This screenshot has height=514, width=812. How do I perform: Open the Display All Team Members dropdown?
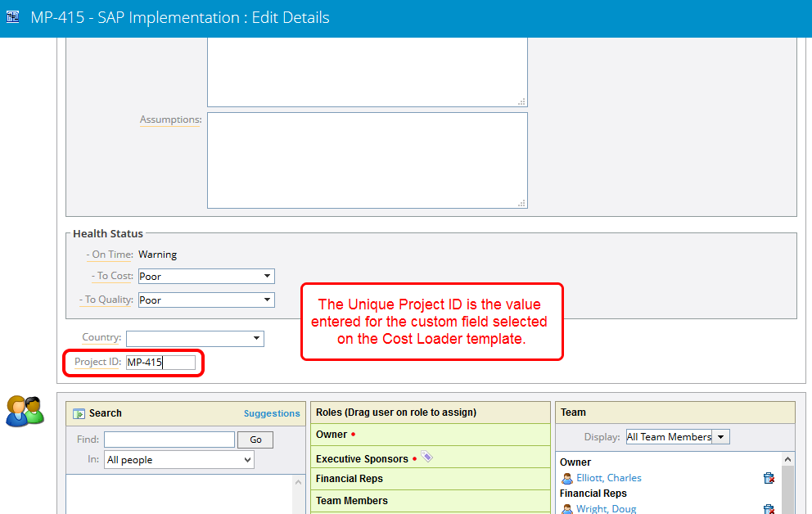[677, 437]
